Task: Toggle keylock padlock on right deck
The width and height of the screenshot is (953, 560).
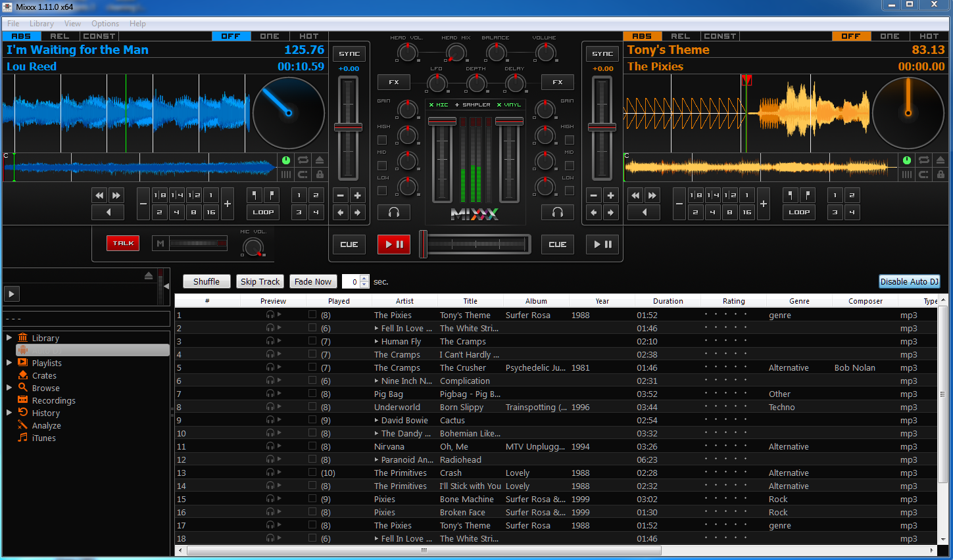Action: point(941,174)
